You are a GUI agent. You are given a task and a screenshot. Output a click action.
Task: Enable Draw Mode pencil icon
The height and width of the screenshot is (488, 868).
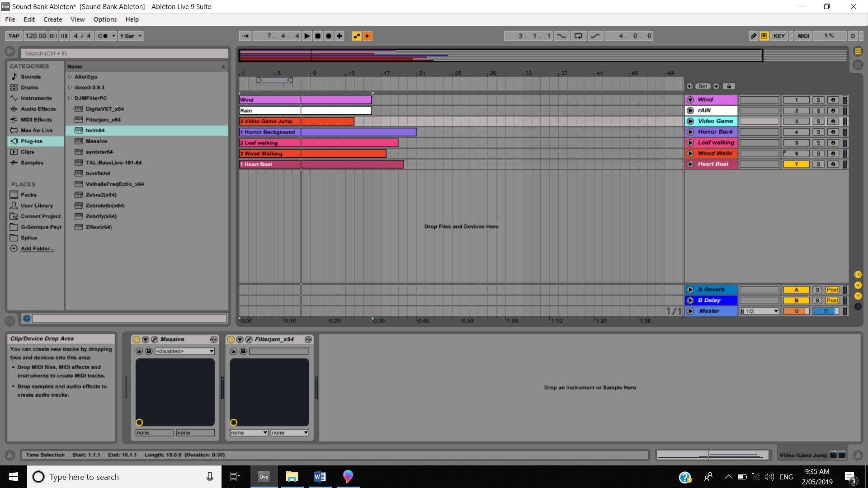753,36
